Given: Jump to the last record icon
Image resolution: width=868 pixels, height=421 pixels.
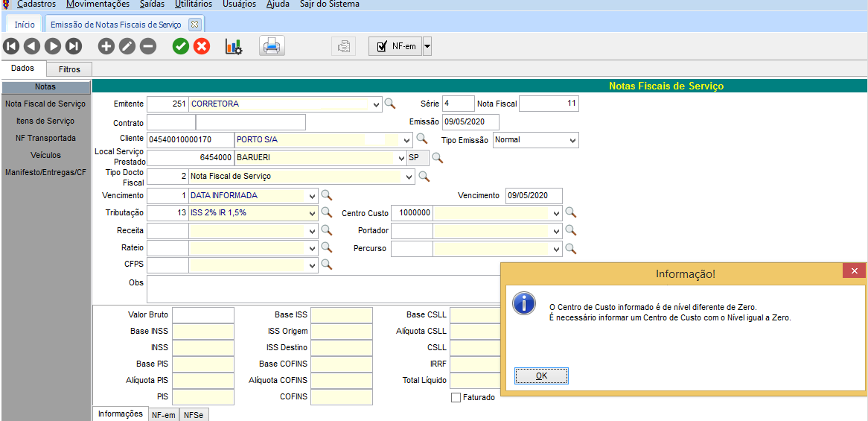Looking at the screenshot, I should tap(74, 46).
